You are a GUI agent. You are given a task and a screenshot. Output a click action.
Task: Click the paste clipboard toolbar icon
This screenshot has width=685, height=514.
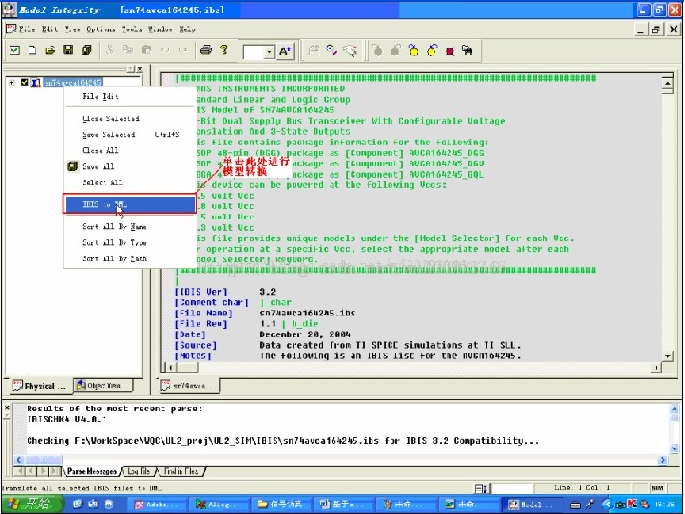pyautogui.click(x=146, y=50)
